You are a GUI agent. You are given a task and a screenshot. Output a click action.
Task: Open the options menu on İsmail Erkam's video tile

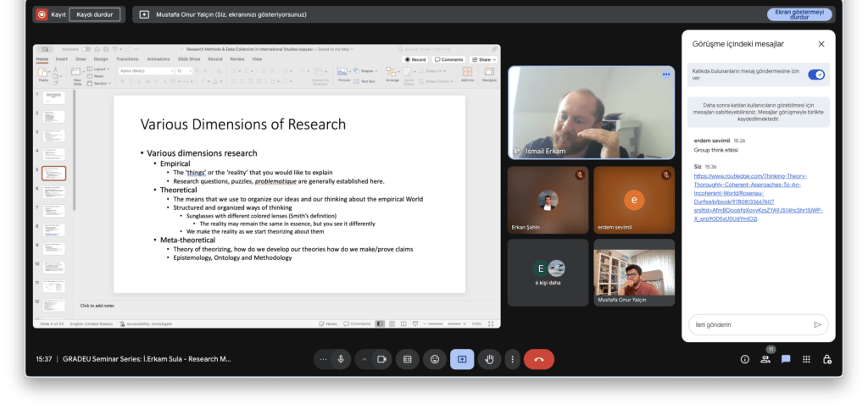pyautogui.click(x=666, y=75)
